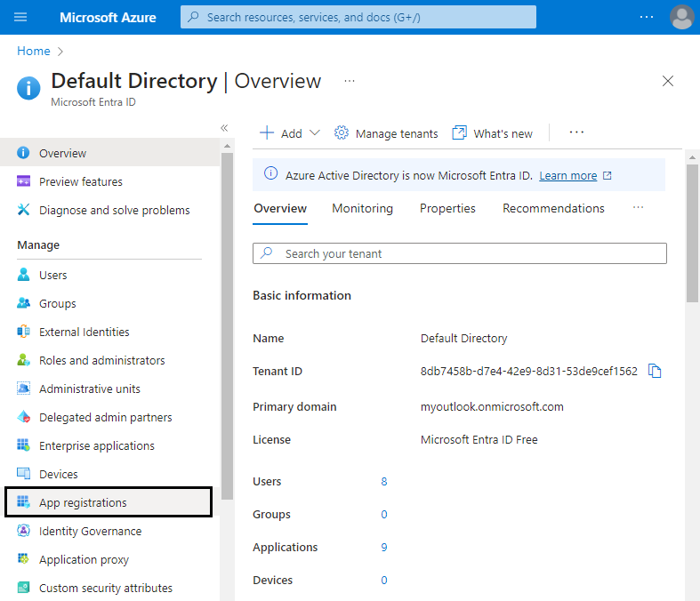700x601 pixels.
Task: Click the Delegated admin partners icon
Action: [23, 417]
